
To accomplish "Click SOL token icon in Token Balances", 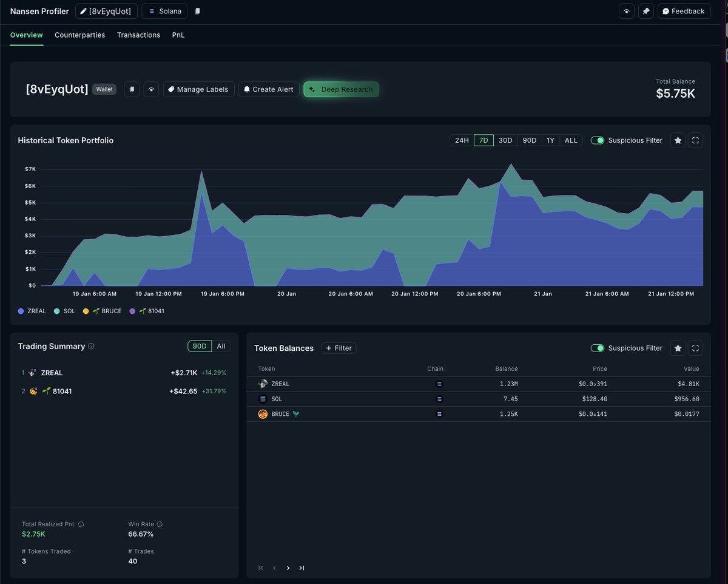I will pyautogui.click(x=263, y=399).
